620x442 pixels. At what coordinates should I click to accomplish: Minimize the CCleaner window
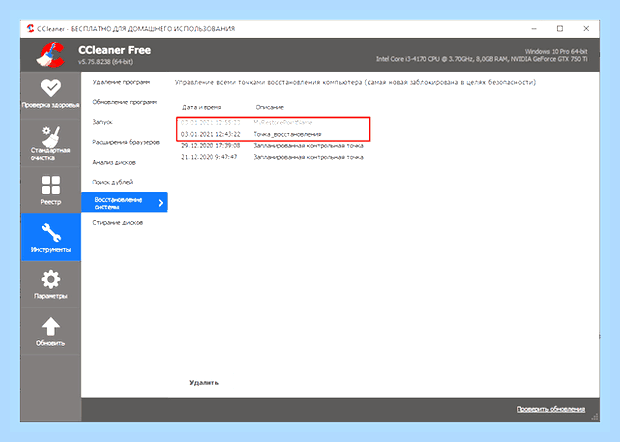pos(534,28)
